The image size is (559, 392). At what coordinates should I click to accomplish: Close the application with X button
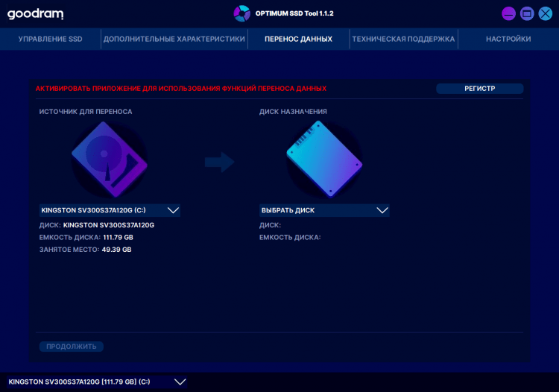tap(545, 14)
